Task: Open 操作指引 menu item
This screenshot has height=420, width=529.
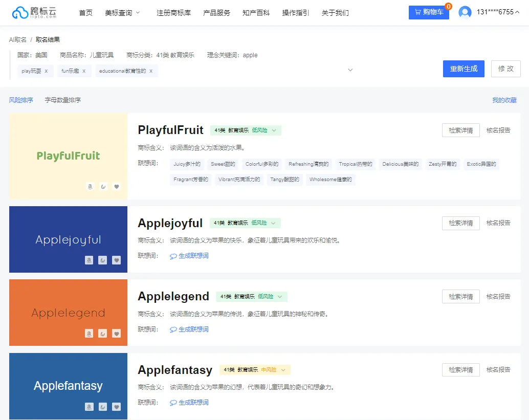Action: (x=296, y=13)
